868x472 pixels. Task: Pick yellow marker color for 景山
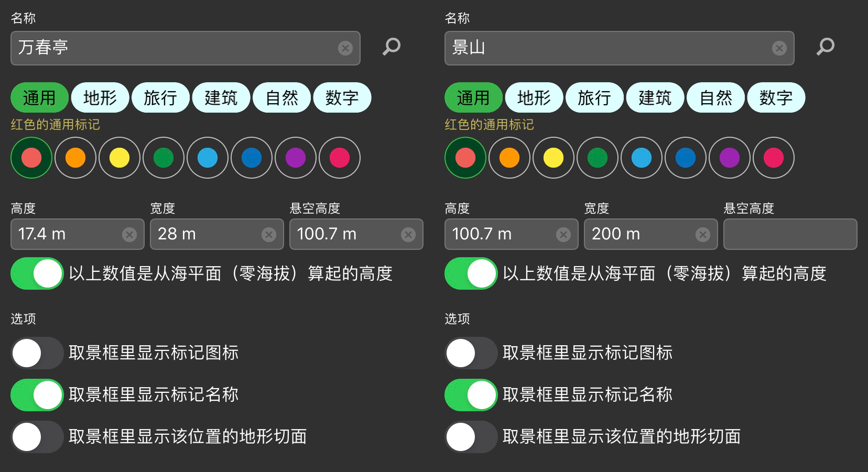(x=554, y=158)
